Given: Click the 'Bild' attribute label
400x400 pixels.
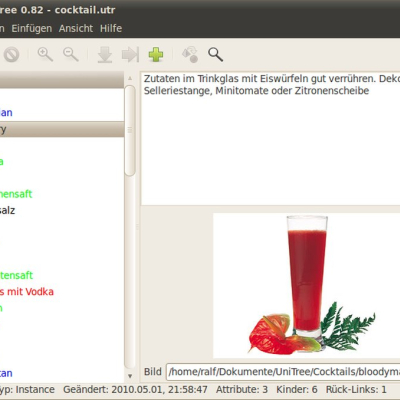Looking at the screenshot, I should point(153,372).
